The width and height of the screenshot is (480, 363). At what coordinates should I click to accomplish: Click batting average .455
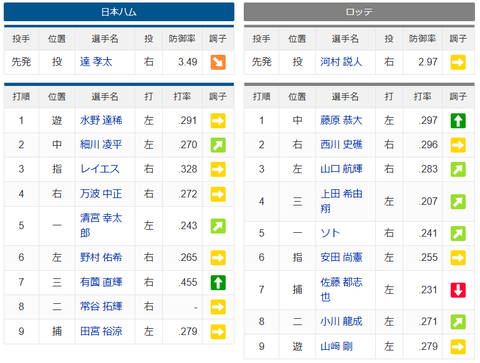189,282
